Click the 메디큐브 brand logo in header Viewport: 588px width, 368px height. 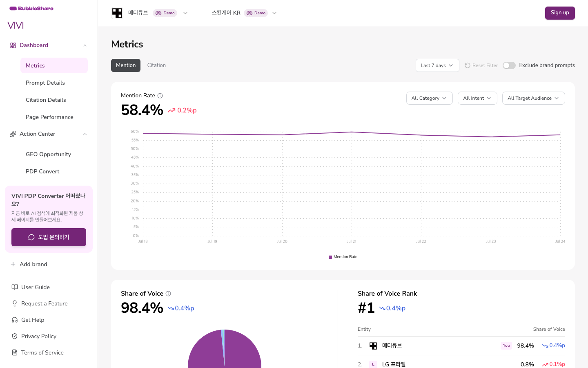tap(117, 13)
